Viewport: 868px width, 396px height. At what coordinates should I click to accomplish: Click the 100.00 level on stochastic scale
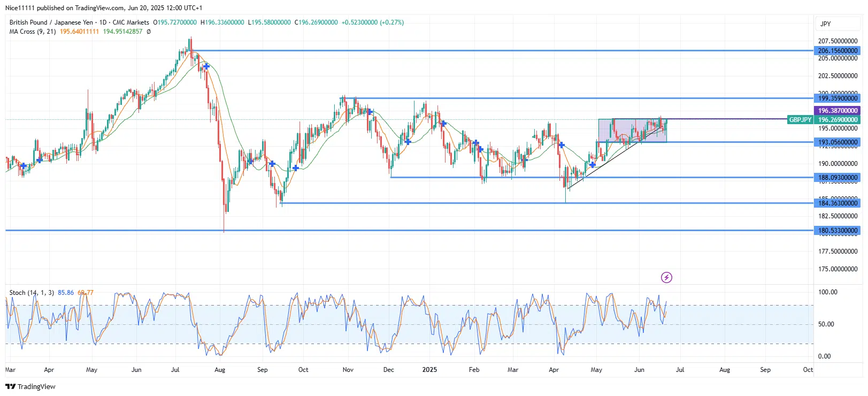point(827,292)
